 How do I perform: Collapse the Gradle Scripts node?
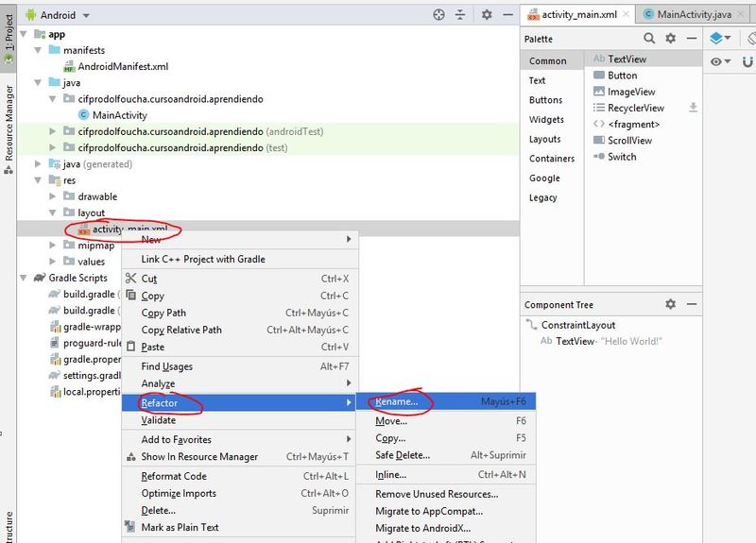click(x=23, y=278)
